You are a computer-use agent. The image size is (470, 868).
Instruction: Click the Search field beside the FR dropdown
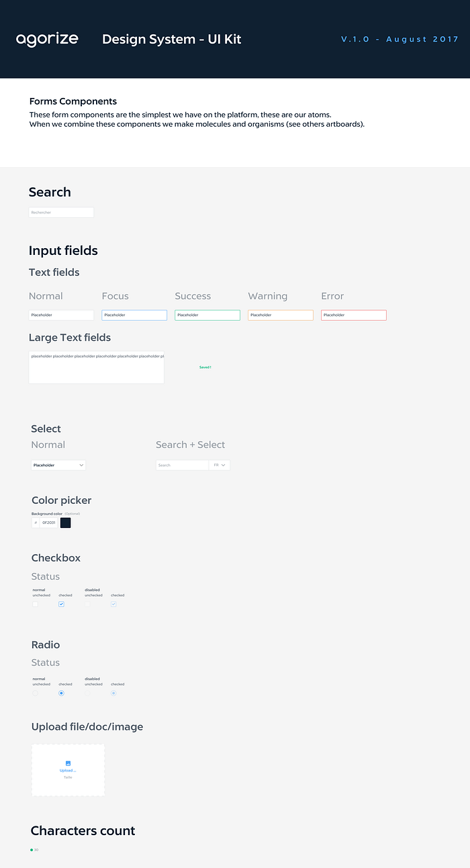pos(183,465)
